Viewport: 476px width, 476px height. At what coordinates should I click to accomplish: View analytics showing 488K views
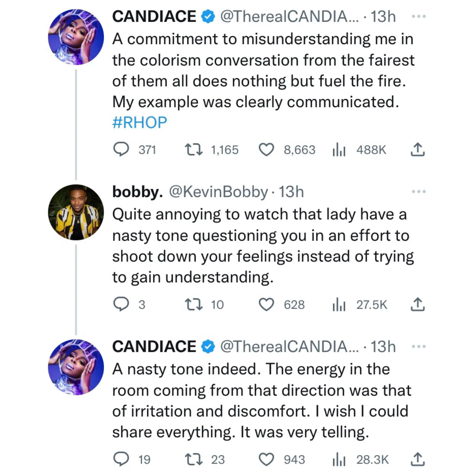click(x=339, y=150)
